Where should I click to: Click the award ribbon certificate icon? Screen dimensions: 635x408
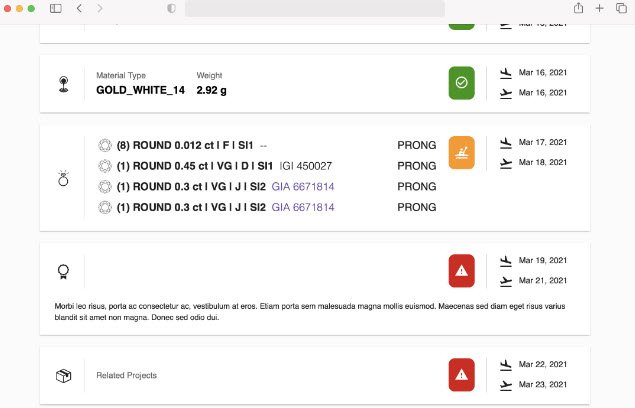click(63, 271)
